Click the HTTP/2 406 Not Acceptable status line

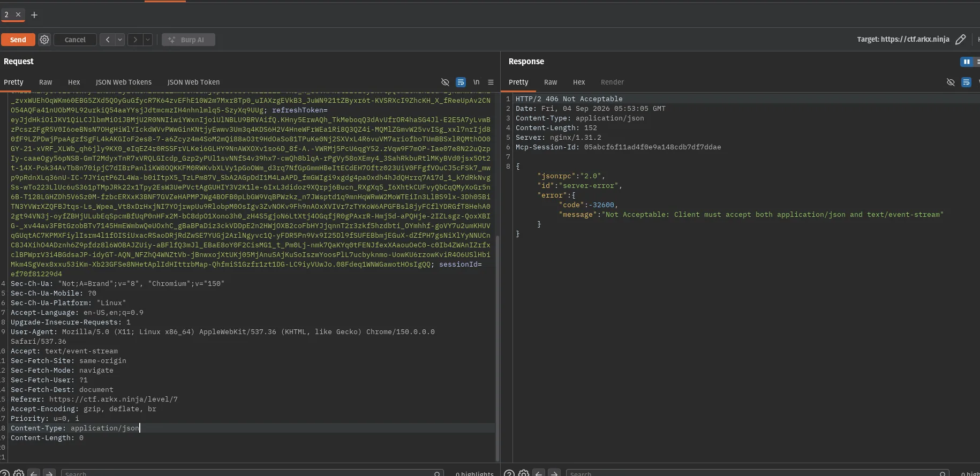click(569, 99)
